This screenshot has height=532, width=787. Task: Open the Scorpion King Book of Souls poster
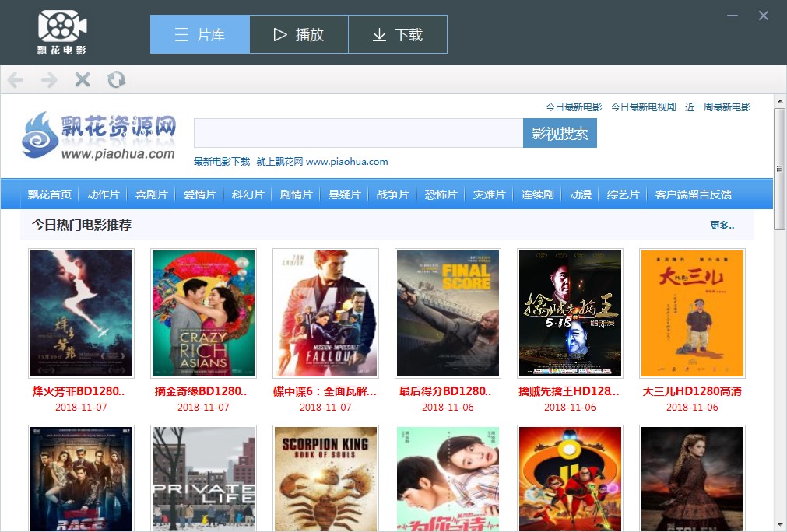pos(325,479)
